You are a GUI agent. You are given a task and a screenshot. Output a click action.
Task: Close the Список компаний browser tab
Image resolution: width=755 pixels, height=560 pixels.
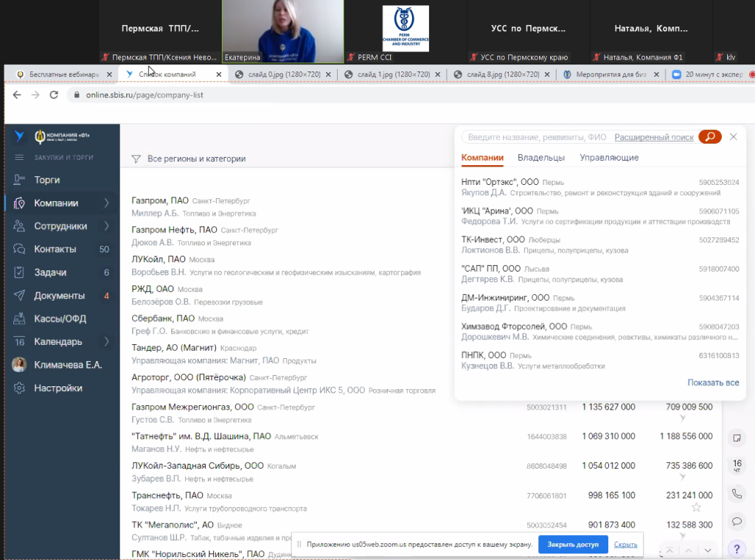218,74
